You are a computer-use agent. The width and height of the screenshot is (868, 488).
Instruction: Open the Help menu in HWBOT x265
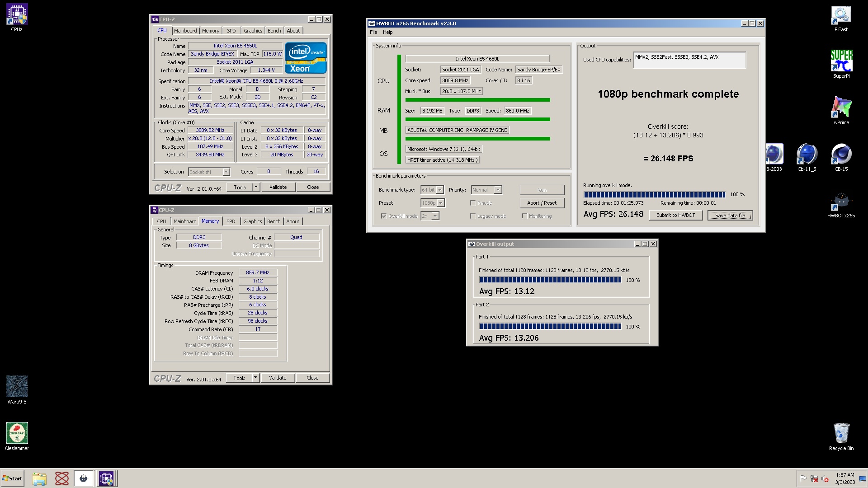click(x=388, y=32)
